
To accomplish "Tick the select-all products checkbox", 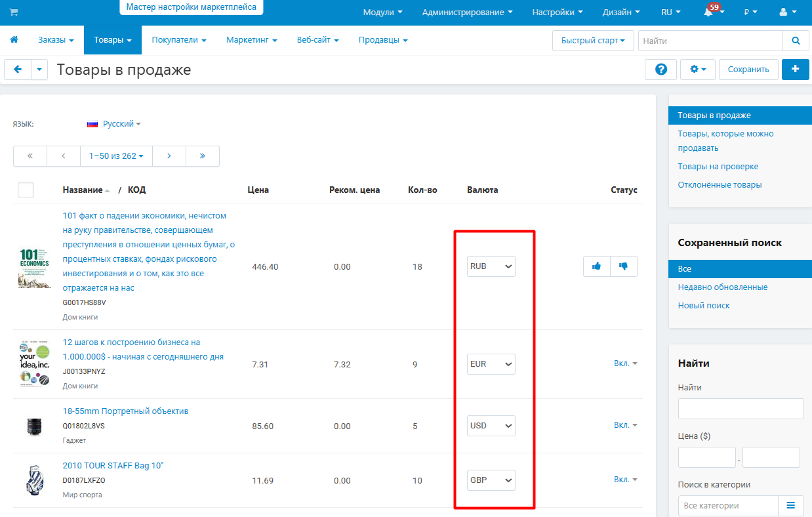I will [26, 190].
